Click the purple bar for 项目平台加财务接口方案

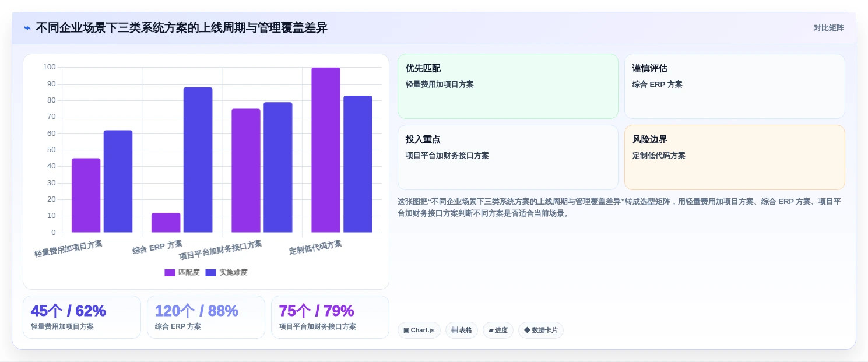click(246, 171)
